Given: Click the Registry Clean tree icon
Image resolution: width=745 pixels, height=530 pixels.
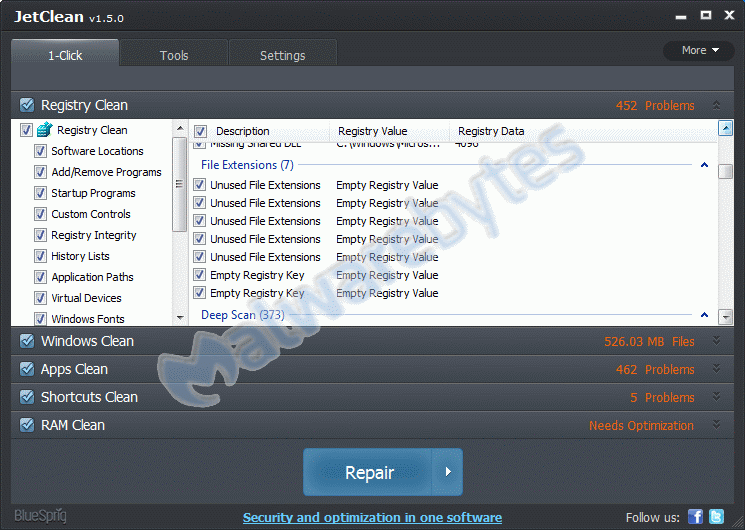Looking at the screenshot, I should coord(44,130).
